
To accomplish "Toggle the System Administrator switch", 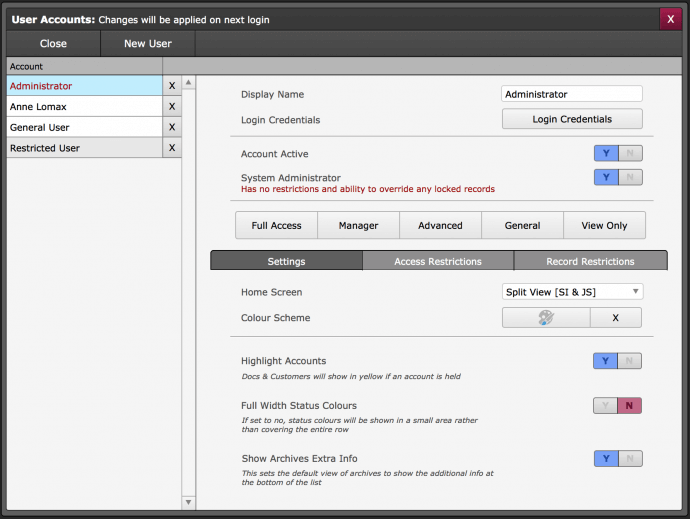I will pyautogui.click(x=617, y=177).
